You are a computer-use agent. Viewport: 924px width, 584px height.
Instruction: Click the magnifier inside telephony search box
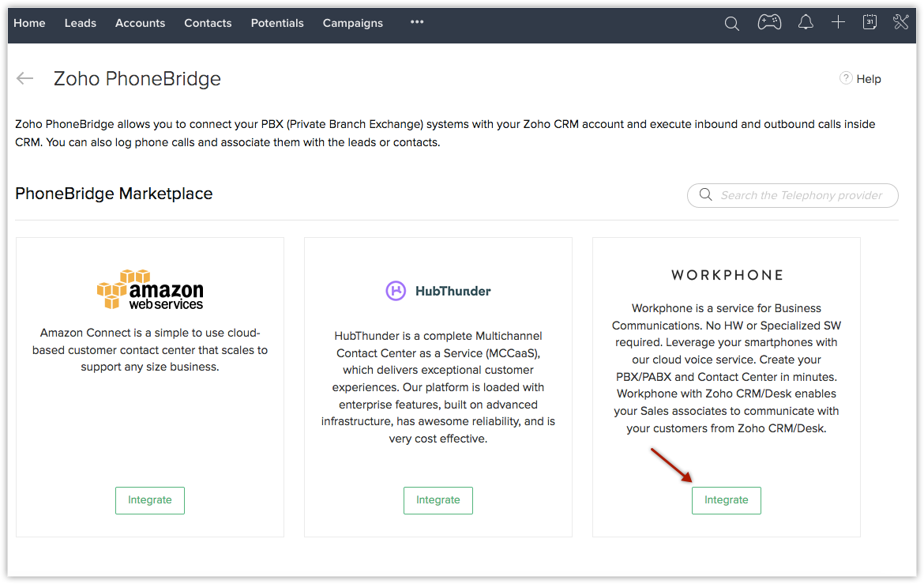[x=705, y=194]
